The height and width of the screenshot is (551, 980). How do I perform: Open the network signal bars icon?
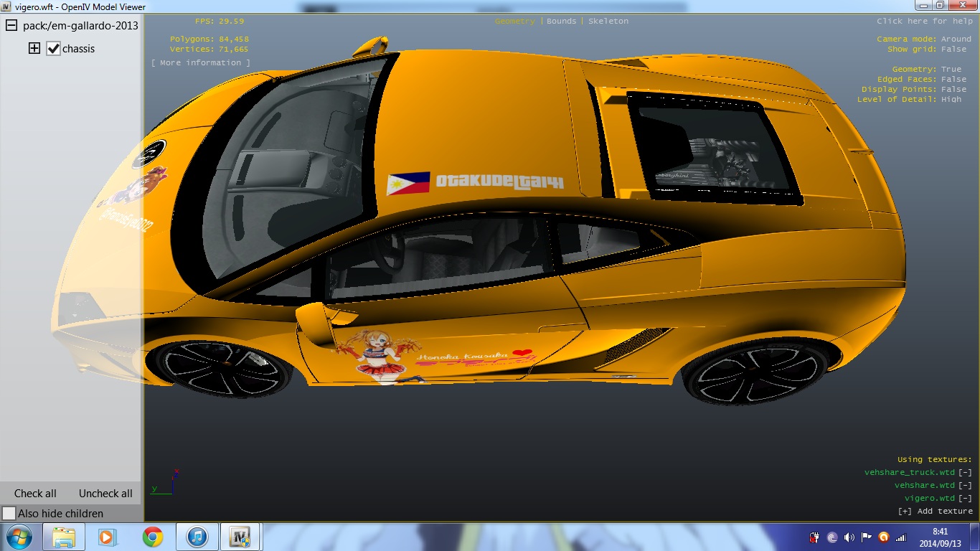coord(901,537)
